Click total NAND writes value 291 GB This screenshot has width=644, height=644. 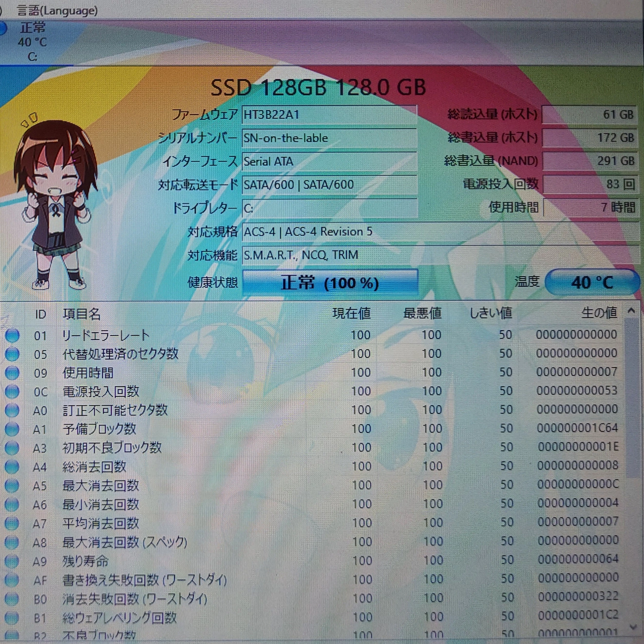pos(590,161)
